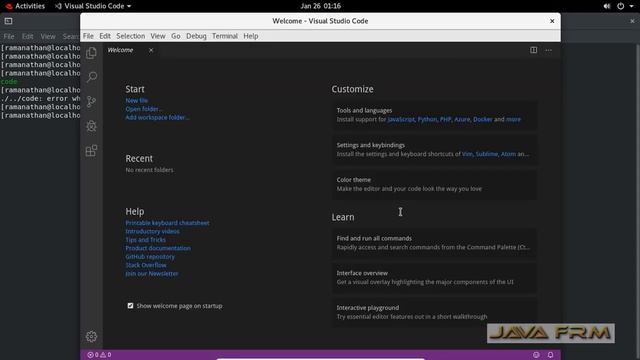The height and width of the screenshot is (360, 640).
Task: Click the errors and warnings status indicator
Action: point(99,355)
